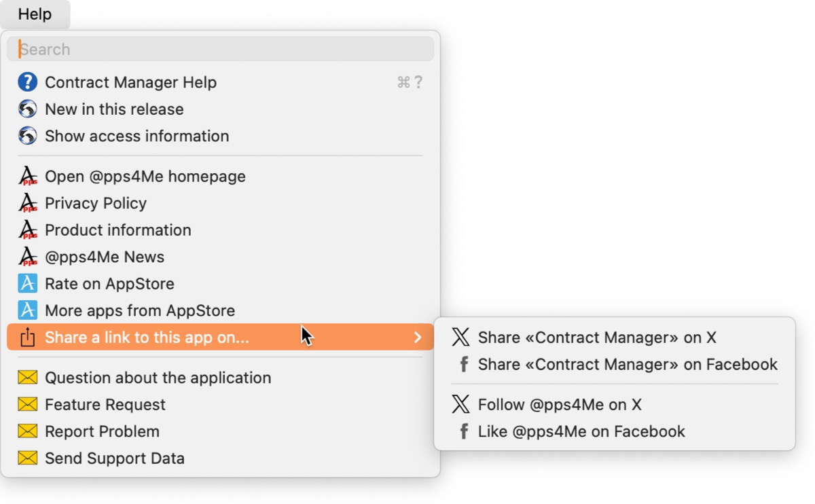Click globe icon beside Show access information
815x504 pixels.
pos(27,136)
